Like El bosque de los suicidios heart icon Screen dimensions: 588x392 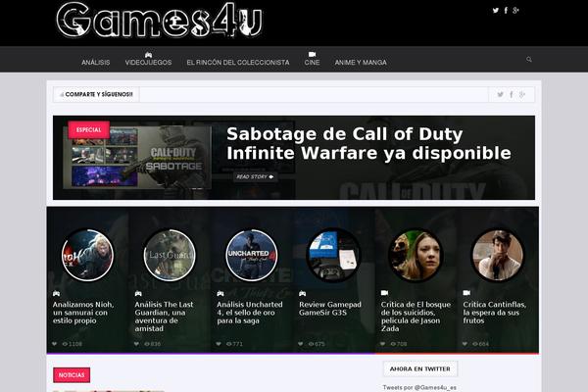click(x=382, y=344)
